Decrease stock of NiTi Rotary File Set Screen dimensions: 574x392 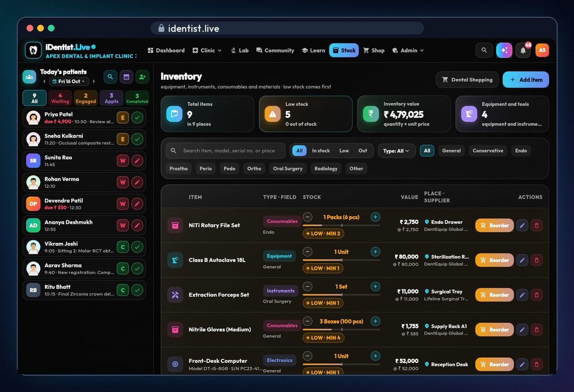coord(308,217)
